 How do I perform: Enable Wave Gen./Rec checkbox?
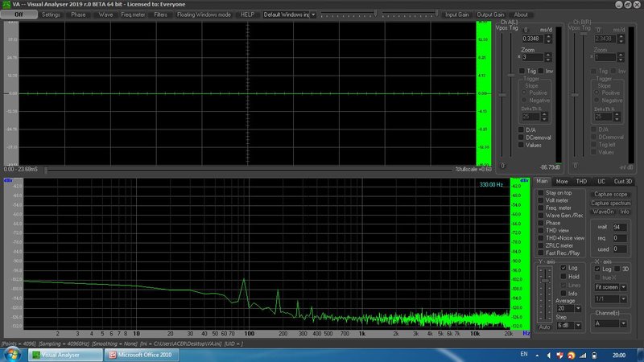[541, 215]
